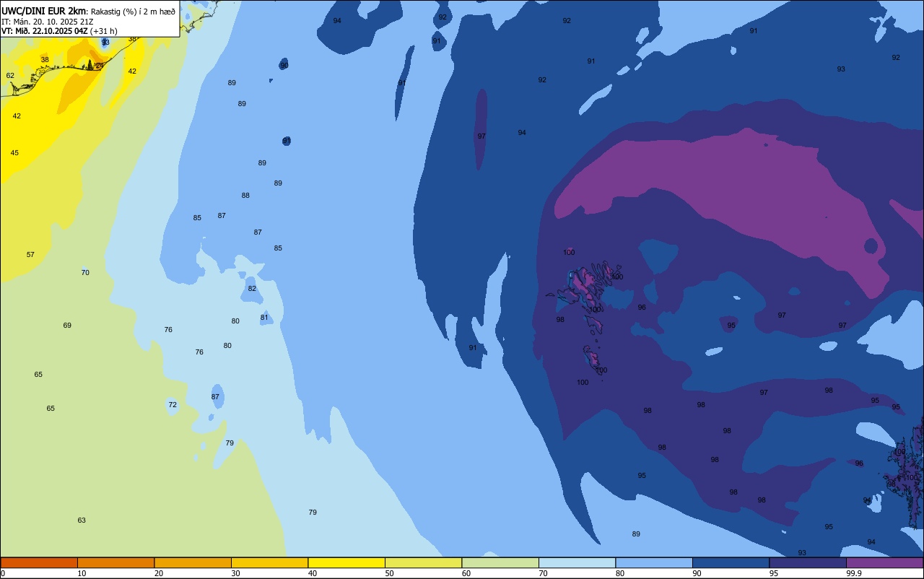Viewport: 924px width, 579px height.
Task: Click the humidity value 70 on the map
Action: (x=85, y=272)
